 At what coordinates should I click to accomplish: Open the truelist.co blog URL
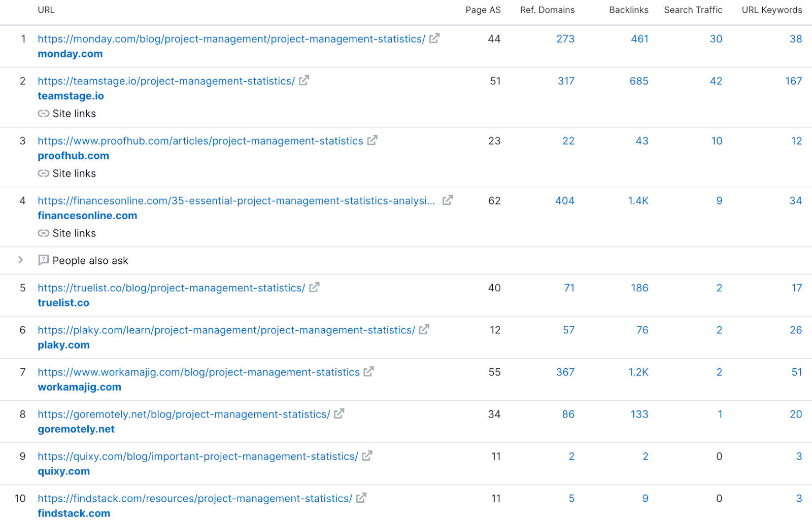[x=172, y=288]
